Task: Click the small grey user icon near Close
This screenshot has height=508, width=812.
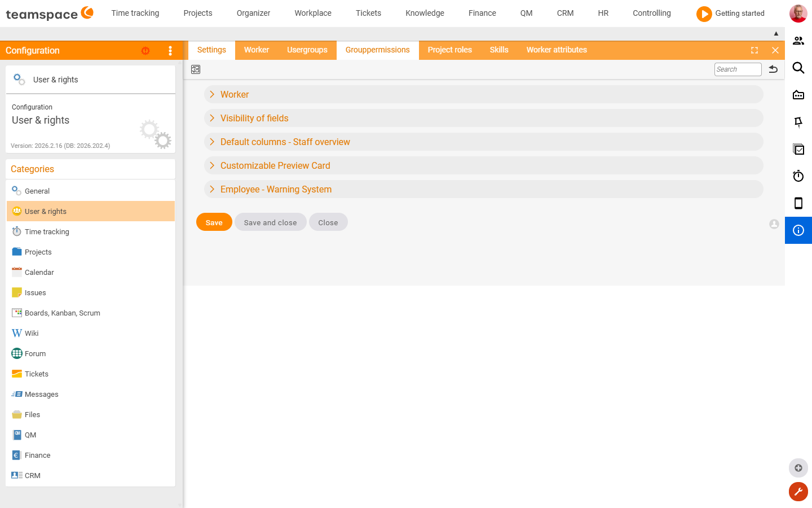Action: click(x=774, y=224)
